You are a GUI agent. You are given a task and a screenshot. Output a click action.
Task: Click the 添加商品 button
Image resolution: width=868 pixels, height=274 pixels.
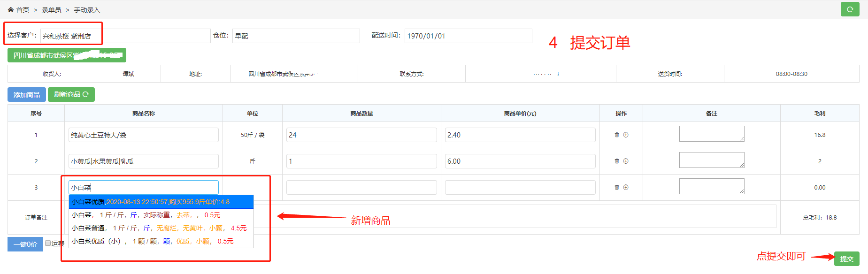coord(27,95)
